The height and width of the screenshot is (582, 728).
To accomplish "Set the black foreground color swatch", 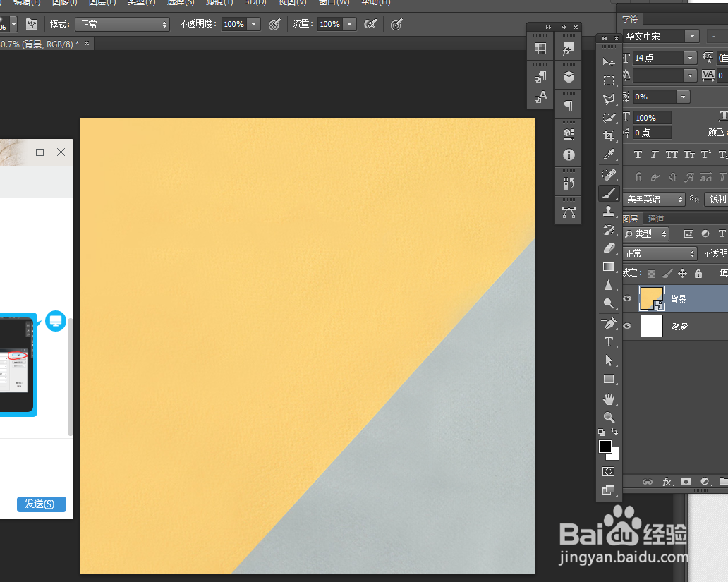I will coord(605,447).
